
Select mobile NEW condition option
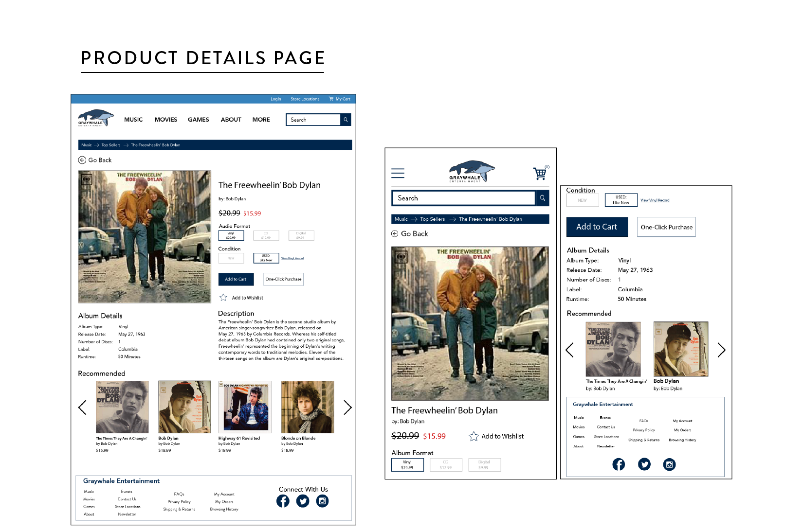tap(583, 200)
